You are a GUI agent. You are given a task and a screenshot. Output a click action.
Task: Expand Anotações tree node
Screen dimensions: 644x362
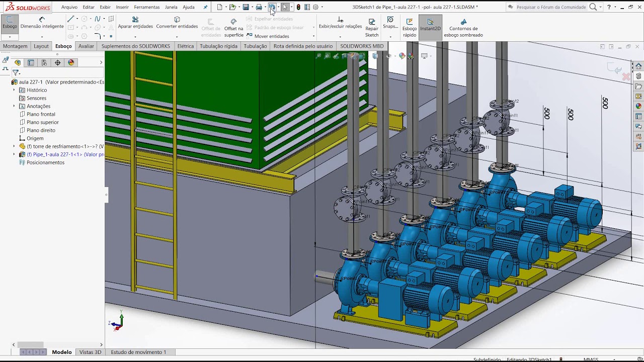[14, 106]
